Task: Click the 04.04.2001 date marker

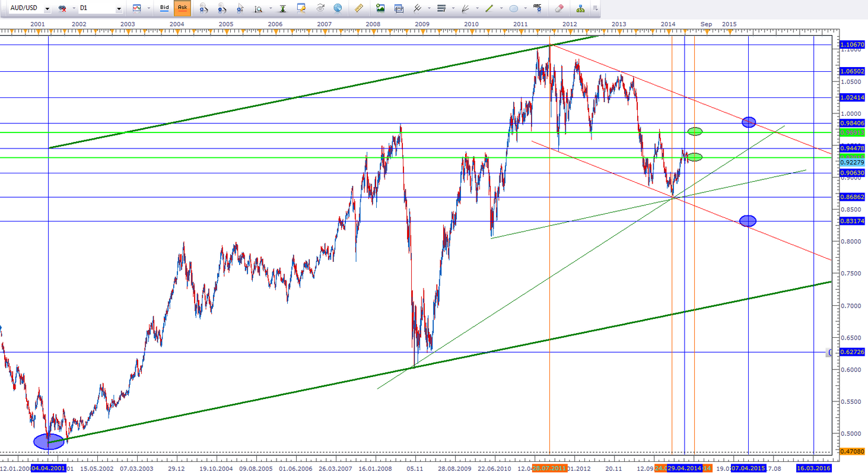Action: point(48,468)
